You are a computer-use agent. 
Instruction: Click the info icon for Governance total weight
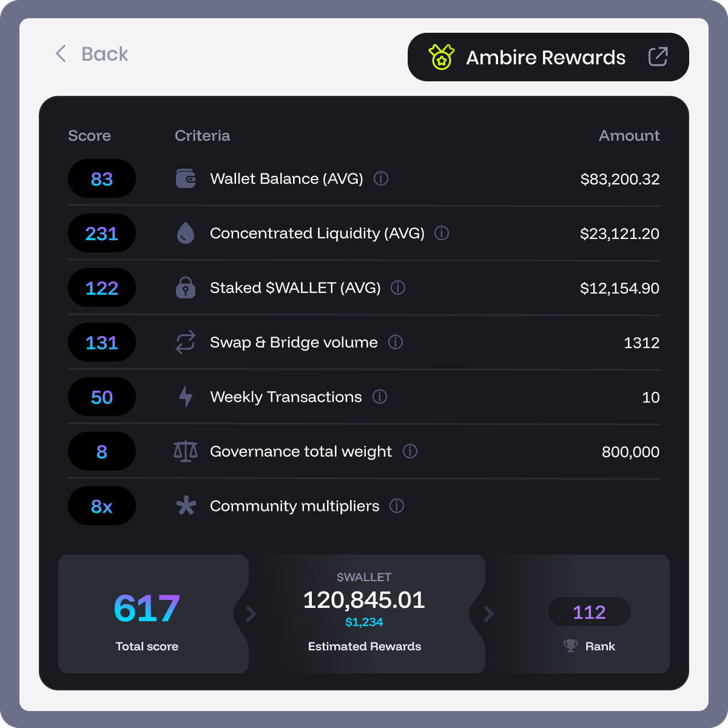pos(411,451)
